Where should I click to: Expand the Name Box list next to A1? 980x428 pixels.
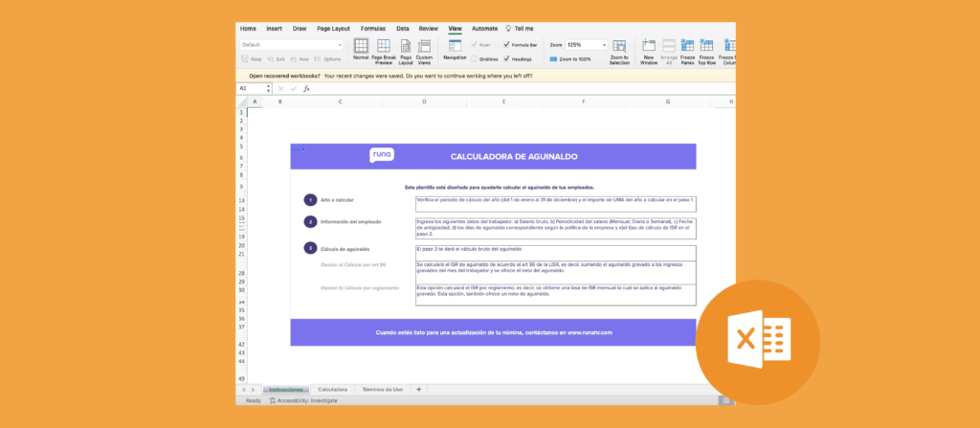[267, 88]
